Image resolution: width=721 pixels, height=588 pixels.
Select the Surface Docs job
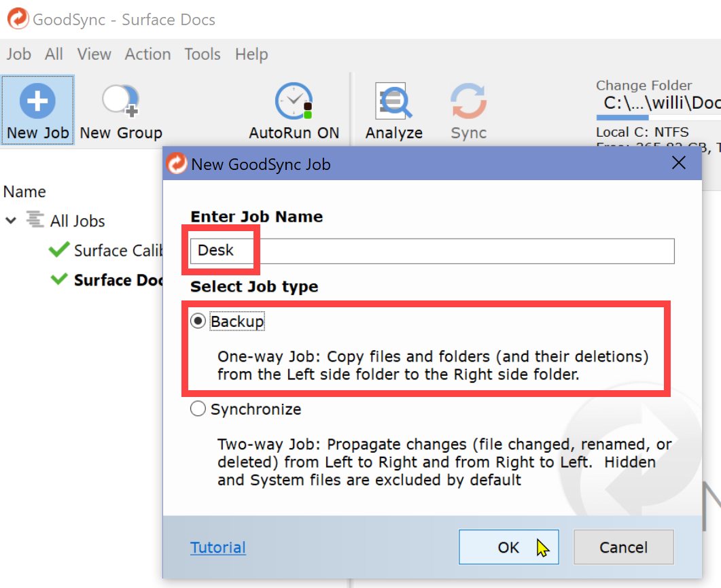click(118, 280)
